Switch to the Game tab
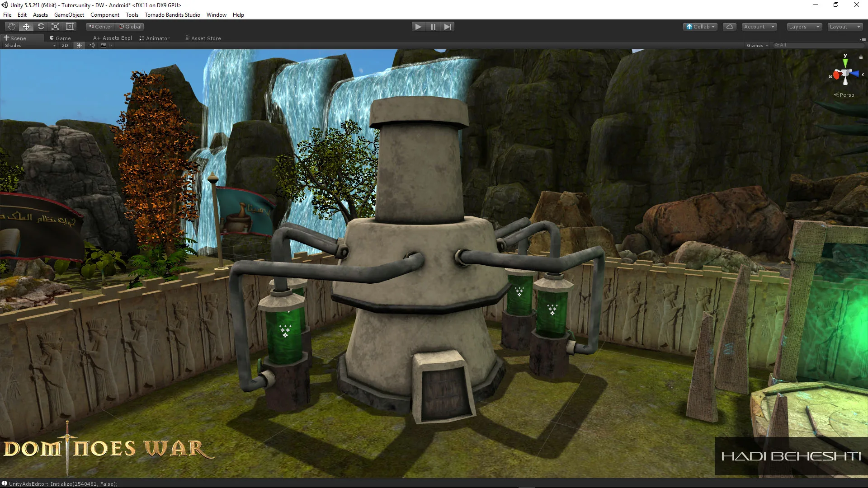The height and width of the screenshot is (488, 868). click(60, 38)
